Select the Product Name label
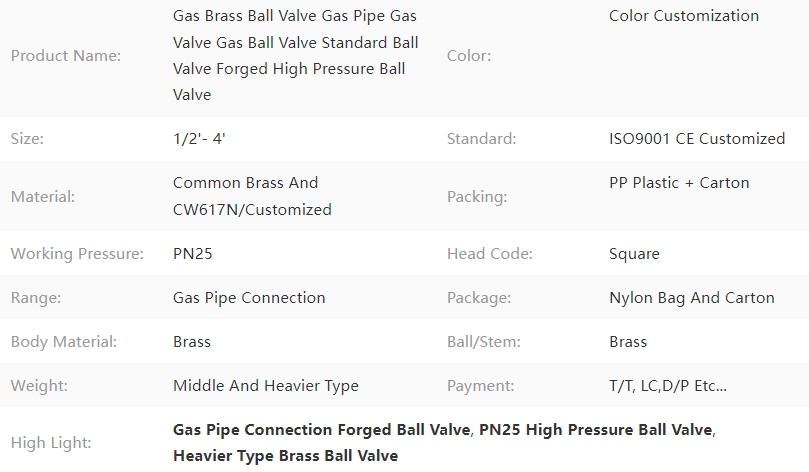This screenshot has width=809, height=472. [x=66, y=56]
